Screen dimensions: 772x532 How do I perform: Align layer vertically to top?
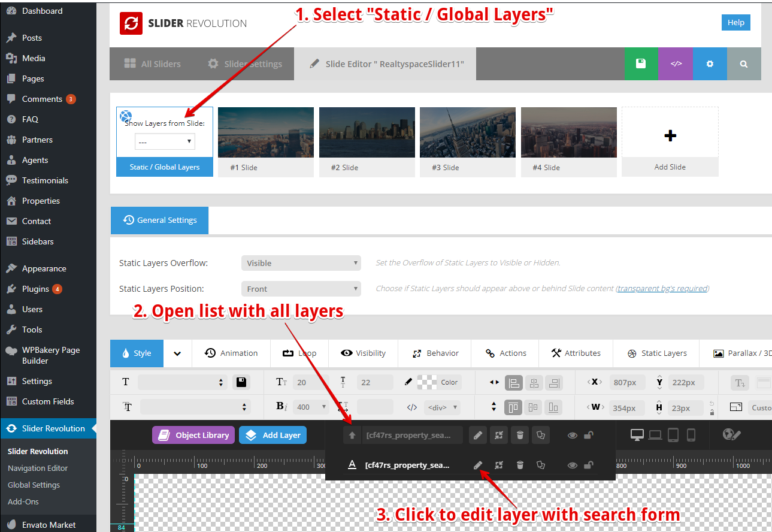click(x=513, y=407)
